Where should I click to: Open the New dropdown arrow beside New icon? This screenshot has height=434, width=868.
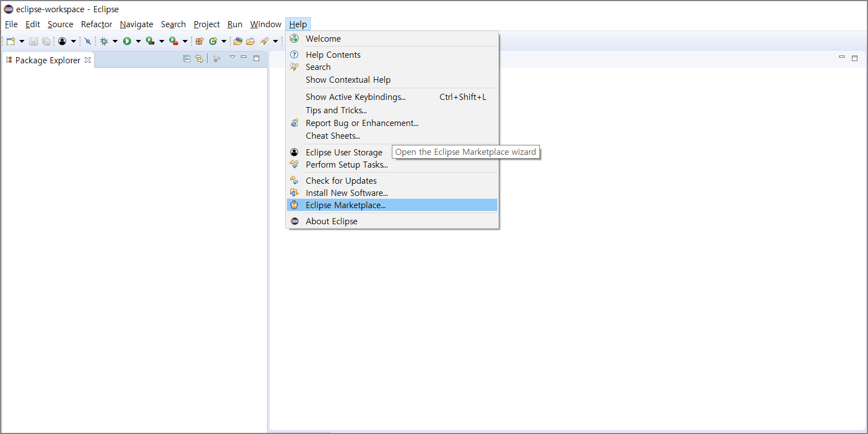22,41
